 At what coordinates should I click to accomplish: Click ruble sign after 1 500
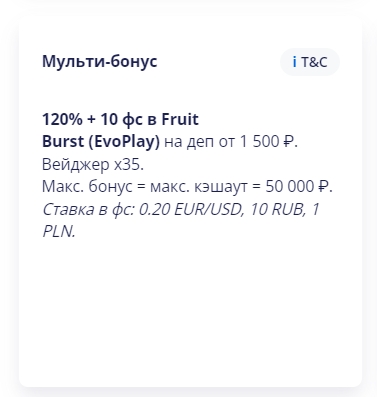click(x=289, y=142)
